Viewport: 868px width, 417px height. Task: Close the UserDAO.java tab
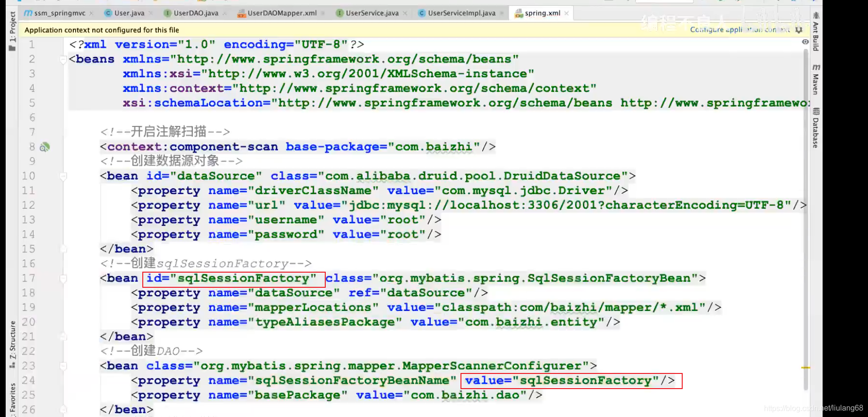224,13
